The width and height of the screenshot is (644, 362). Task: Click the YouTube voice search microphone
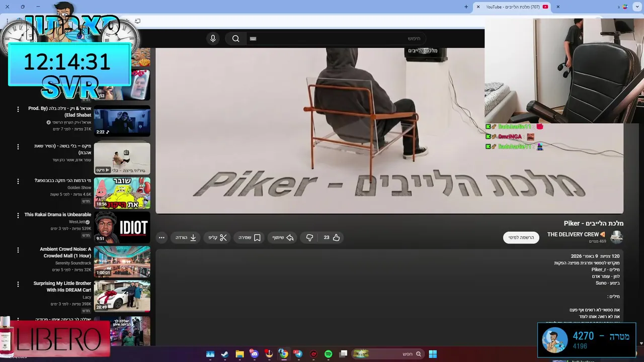[213, 39]
